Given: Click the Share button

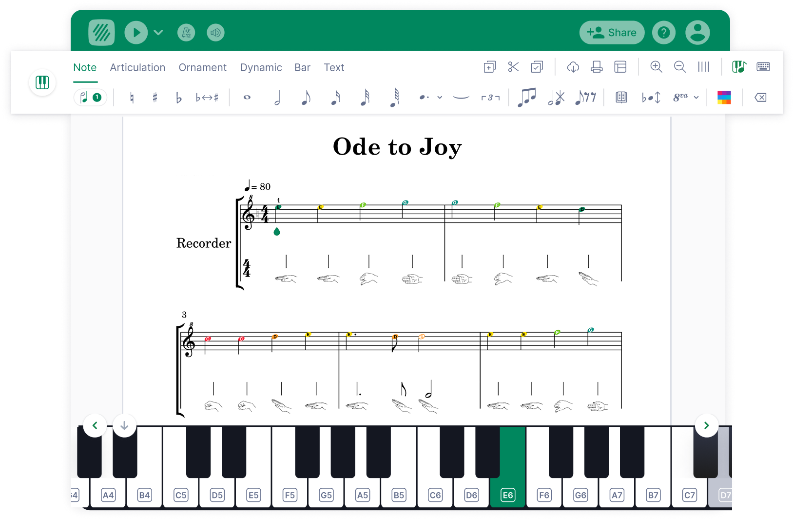Looking at the screenshot, I should tap(612, 33).
